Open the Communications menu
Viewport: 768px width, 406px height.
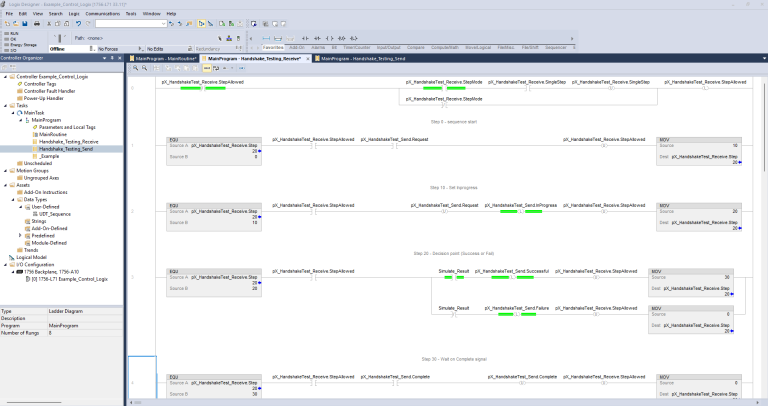pos(102,13)
